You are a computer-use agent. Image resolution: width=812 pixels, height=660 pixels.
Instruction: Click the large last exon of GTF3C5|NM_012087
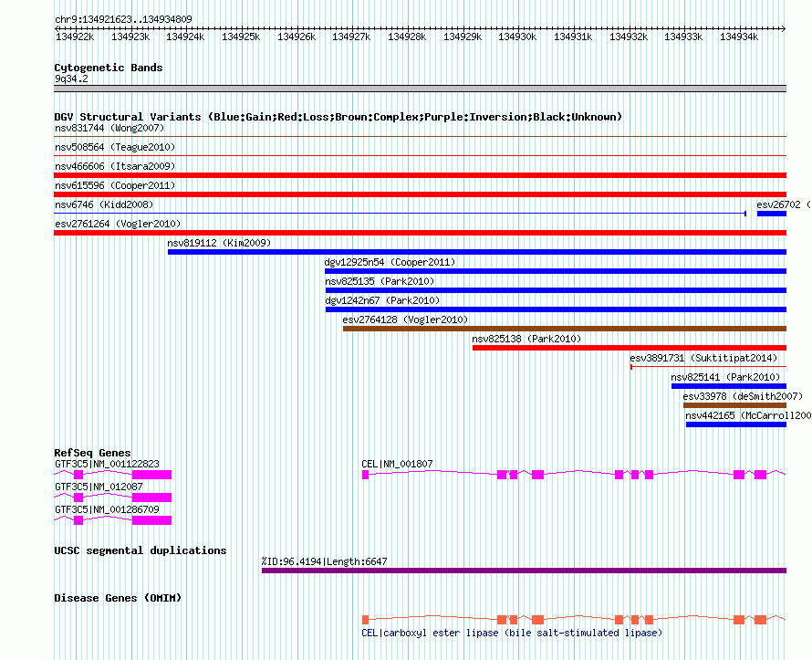point(151,498)
